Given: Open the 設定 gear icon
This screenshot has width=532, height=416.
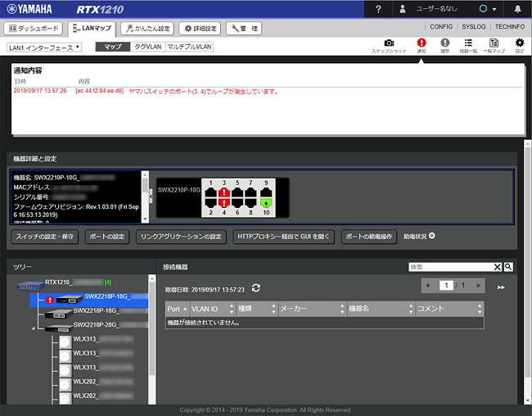Looking at the screenshot, I should pos(519,44).
